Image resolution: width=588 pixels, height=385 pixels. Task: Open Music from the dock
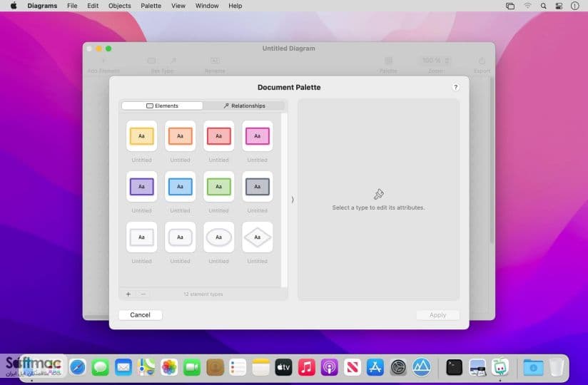pyautogui.click(x=306, y=367)
